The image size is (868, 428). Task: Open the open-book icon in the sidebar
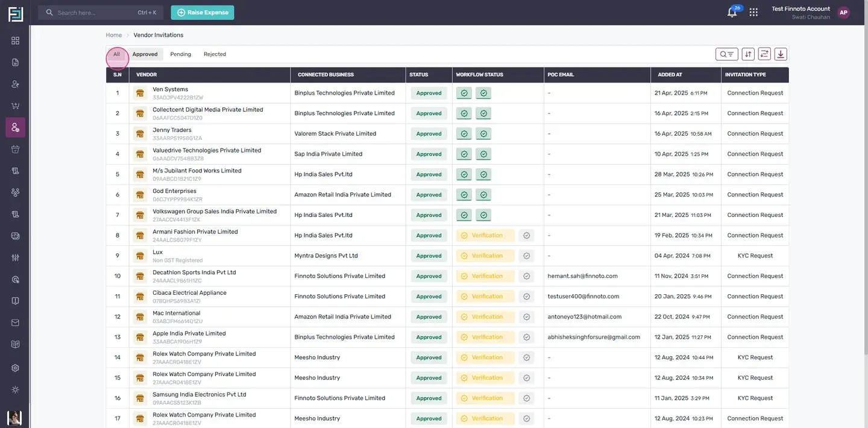[15, 344]
